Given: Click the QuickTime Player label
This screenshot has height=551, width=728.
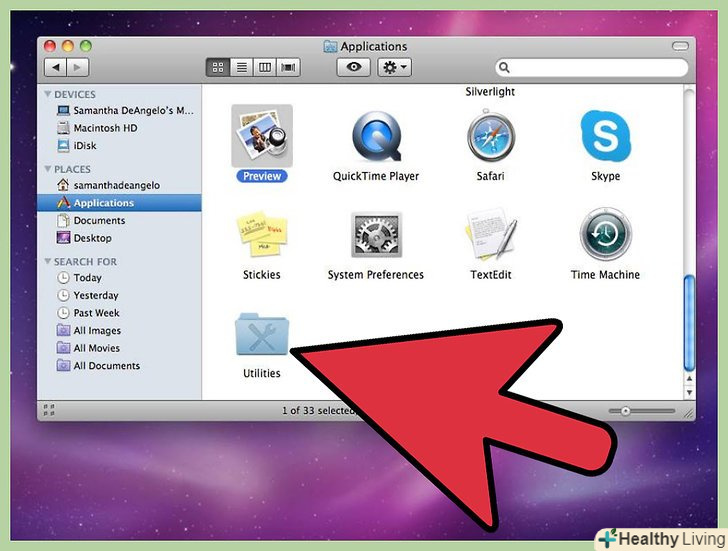Looking at the screenshot, I should pyautogui.click(x=376, y=176).
